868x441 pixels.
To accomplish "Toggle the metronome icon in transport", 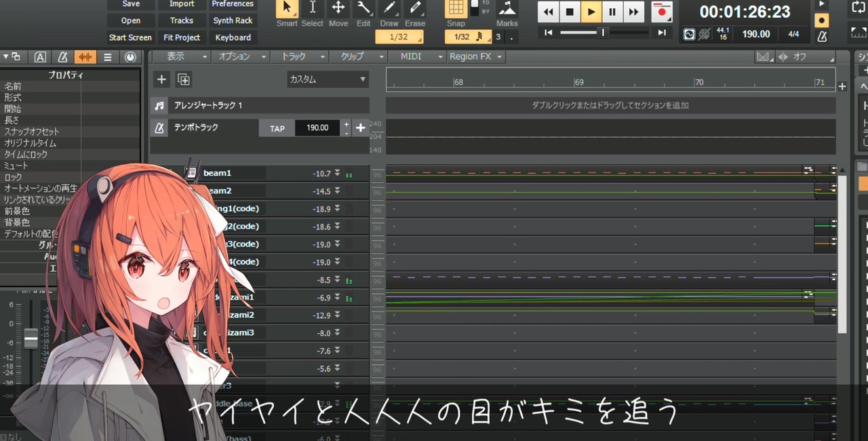I will [x=822, y=36].
